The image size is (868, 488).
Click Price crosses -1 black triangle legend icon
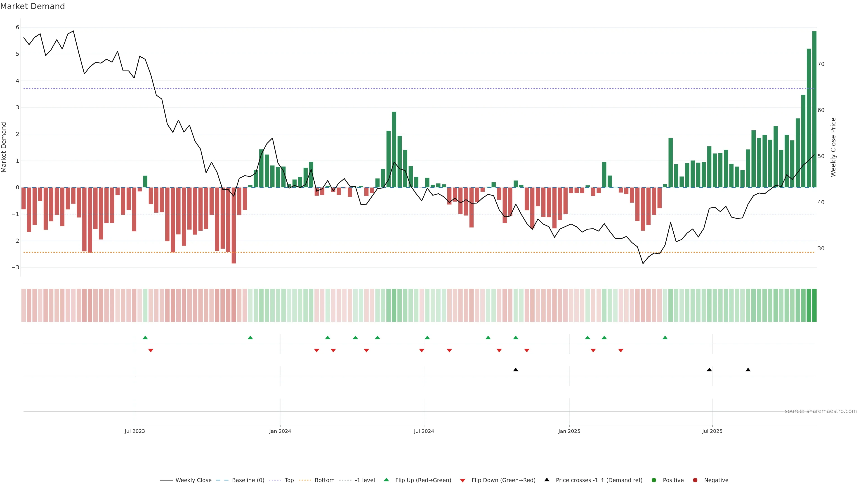547,480
